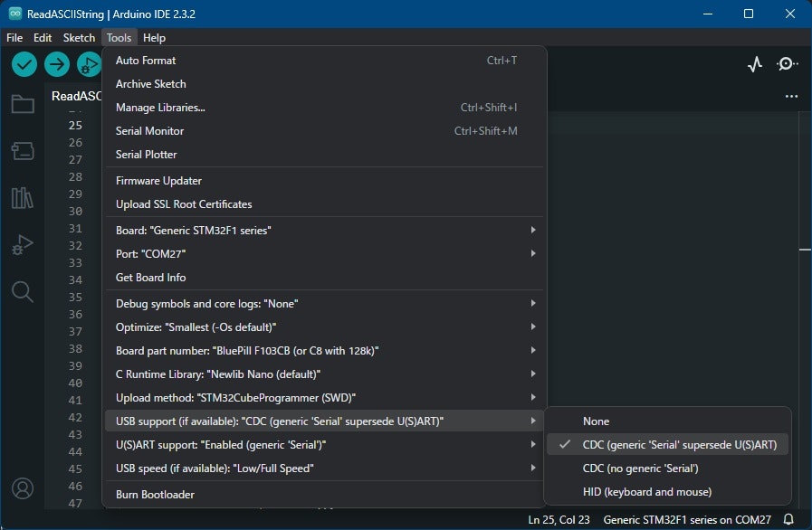The height and width of the screenshot is (530, 812).
Task: Click line number 25 in gutter
Action: tap(75, 125)
